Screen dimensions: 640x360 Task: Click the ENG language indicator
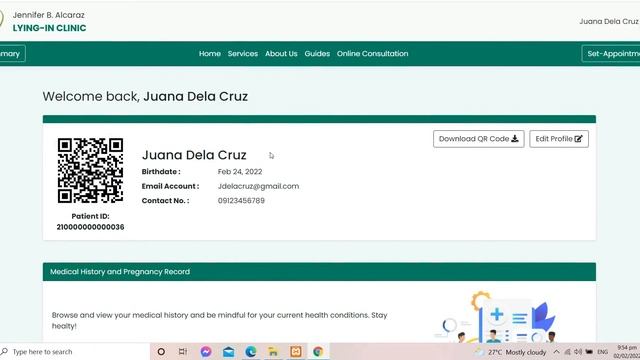(602, 352)
